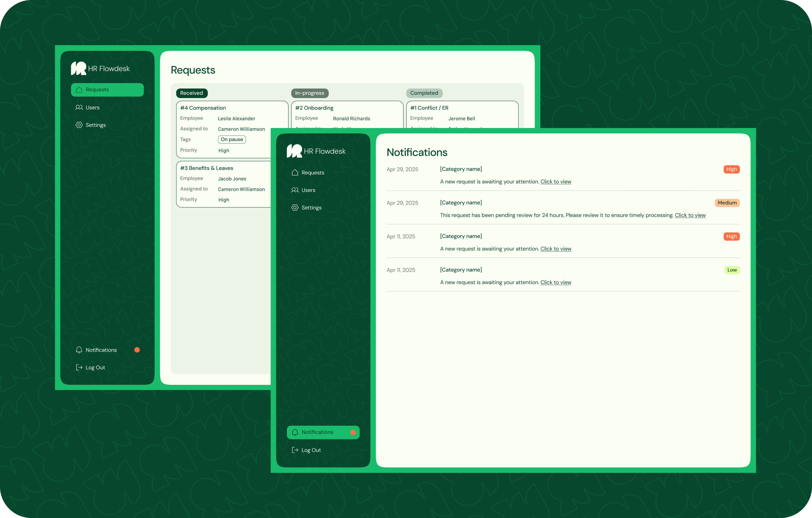812x518 pixels.
Task: Click the Received column label
Action: (x=191, y=93)
